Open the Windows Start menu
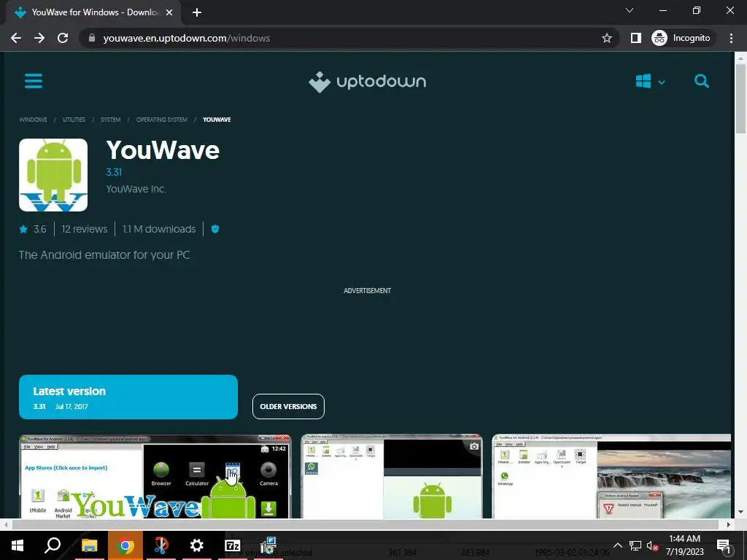 point(18,545)
